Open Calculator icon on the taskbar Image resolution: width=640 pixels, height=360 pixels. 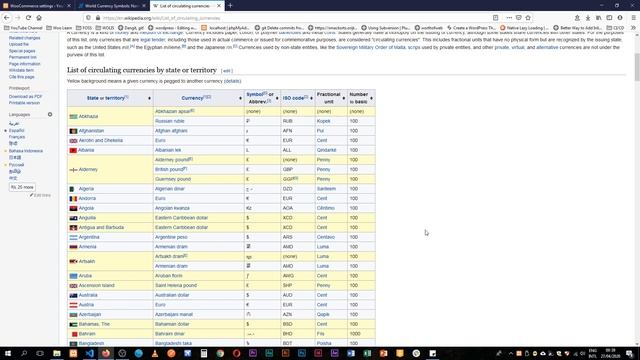(204, 353)
